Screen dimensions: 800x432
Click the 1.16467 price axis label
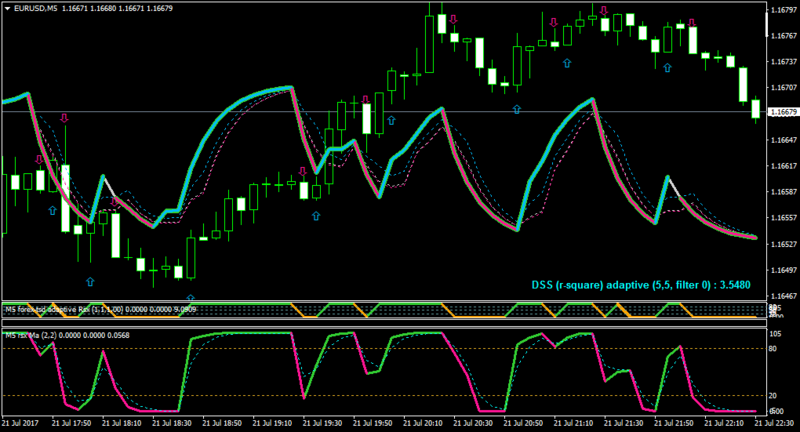coord(784,296)
